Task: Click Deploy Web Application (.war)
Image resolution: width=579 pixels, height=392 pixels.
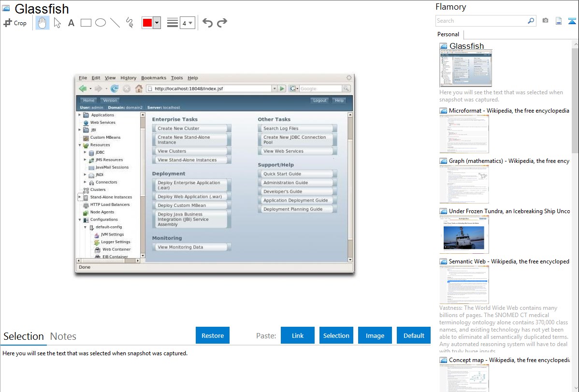Action: click(x=192, y=197)
